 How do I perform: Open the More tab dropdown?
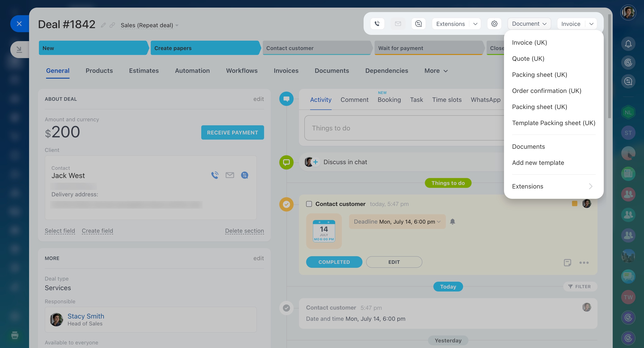click(436, 71)
